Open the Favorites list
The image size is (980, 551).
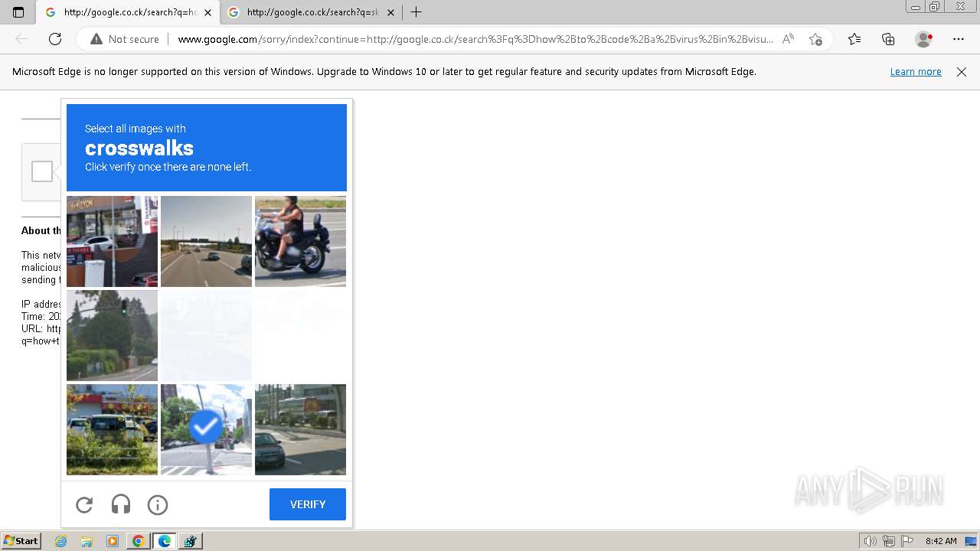tap(854, 39)
